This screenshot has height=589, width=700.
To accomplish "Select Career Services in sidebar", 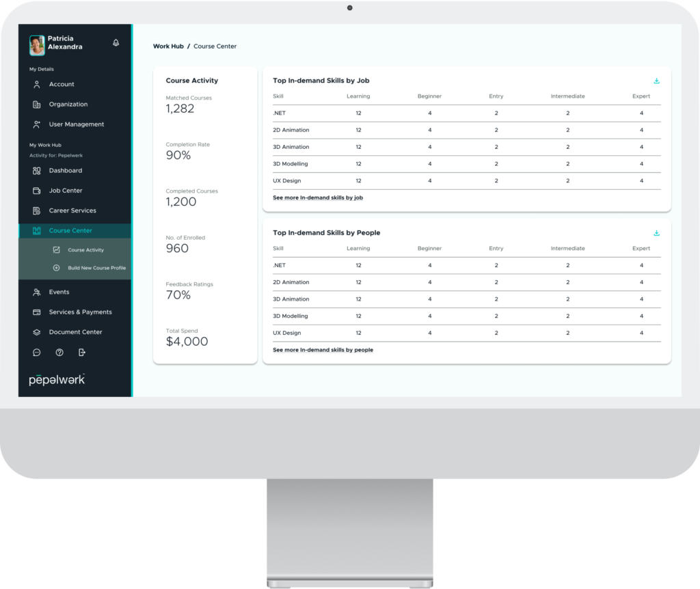I will (x=72, y=210).
